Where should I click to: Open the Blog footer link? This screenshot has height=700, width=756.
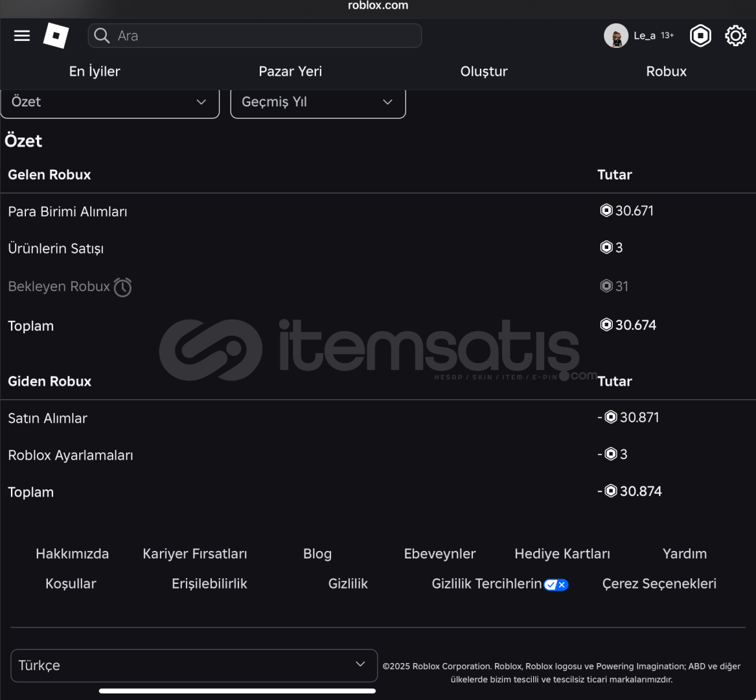click(x=317, y=554)
